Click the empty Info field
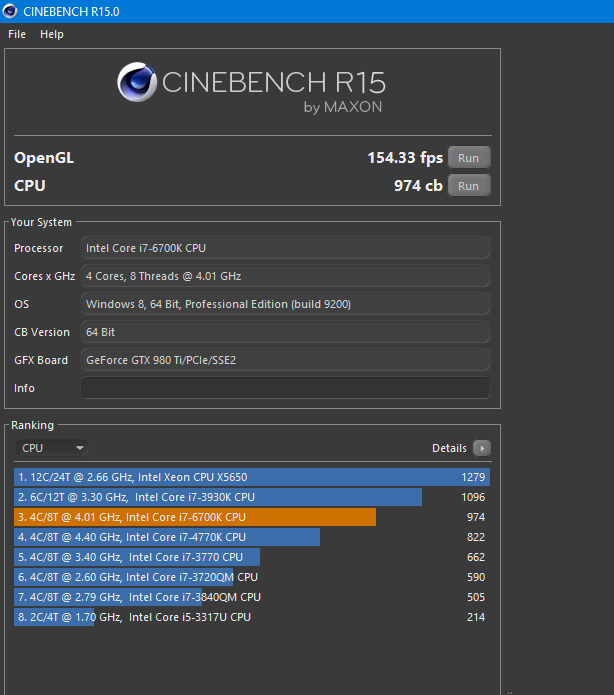Screen dimensions: 614x695 click(285, 388)
